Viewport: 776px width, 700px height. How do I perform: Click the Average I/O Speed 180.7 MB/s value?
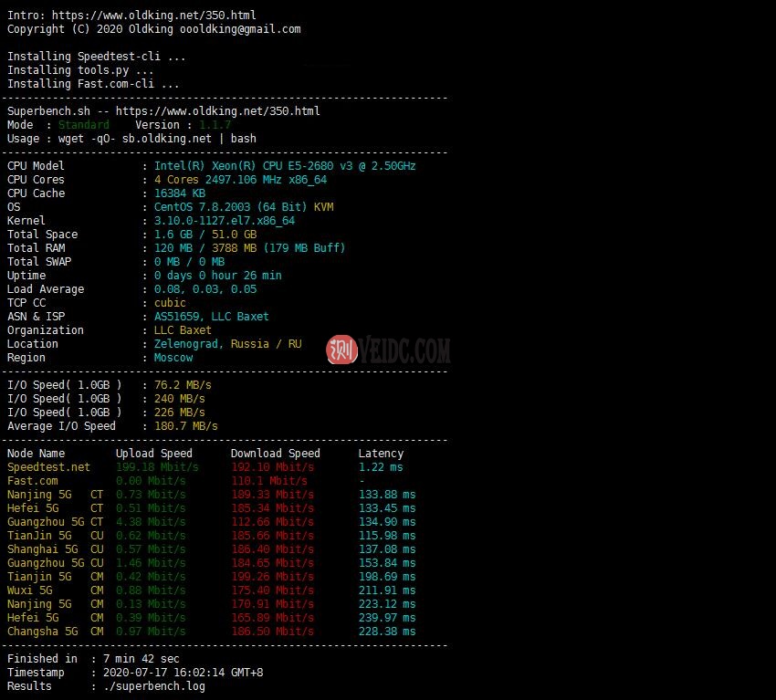click(x=185, y=426)
